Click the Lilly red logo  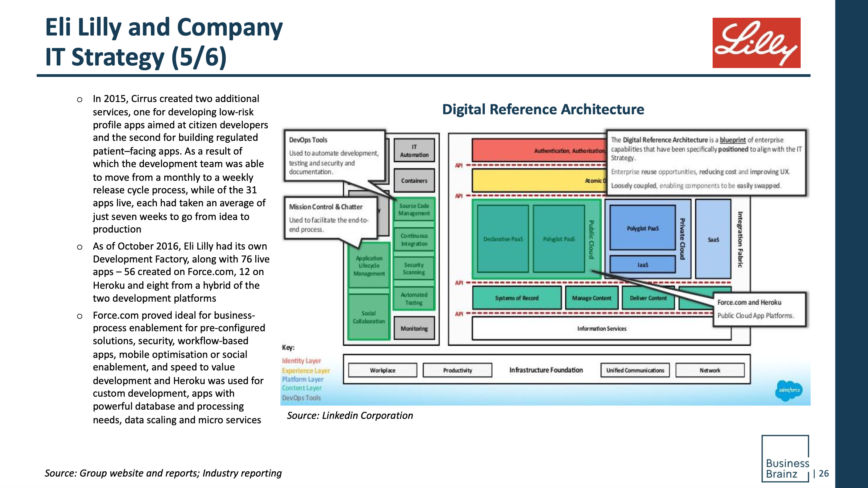756,43
